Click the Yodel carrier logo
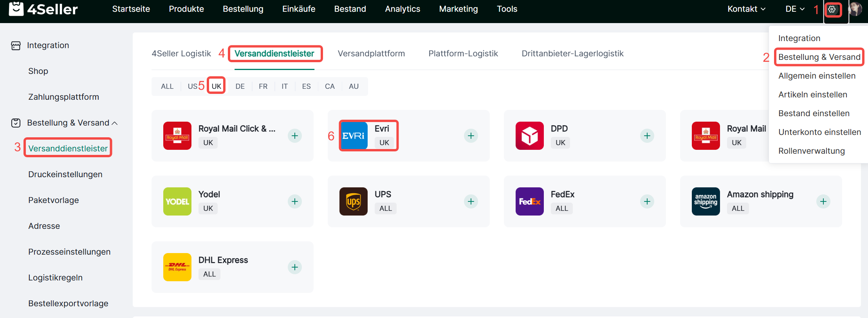The image size is (868, 318). coord(177,201)
